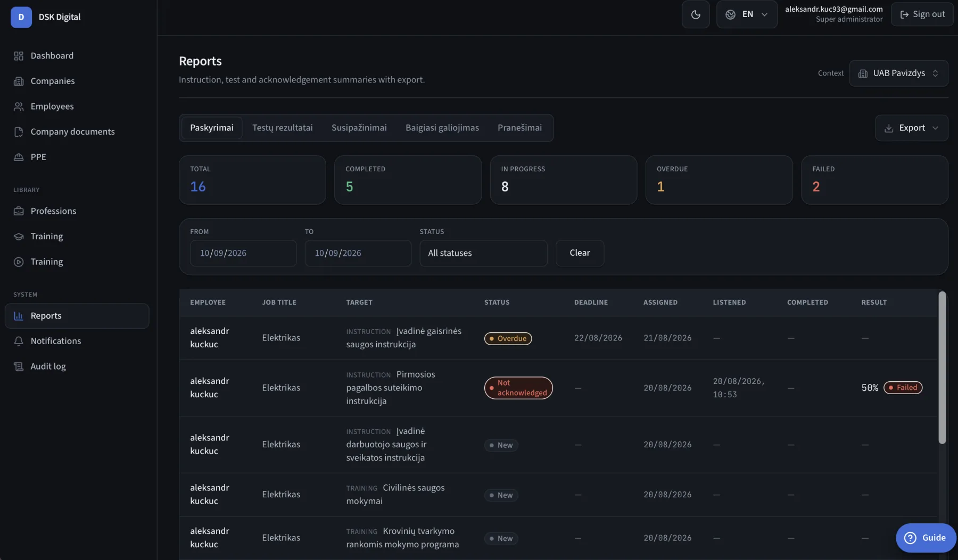Click the Guide question mark icon
Image resolution: width=958 pixels, height=560 pixels.
(911, 538)
